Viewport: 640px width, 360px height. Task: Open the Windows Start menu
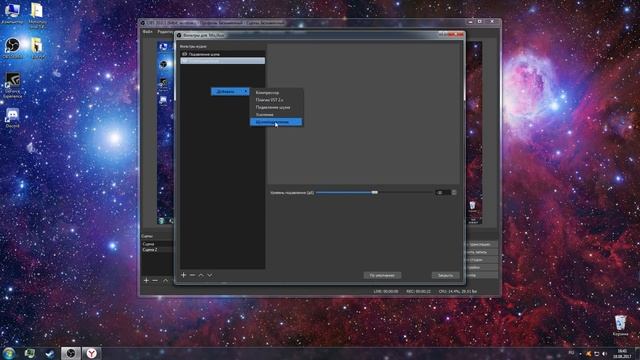click(x=9, y=353)
